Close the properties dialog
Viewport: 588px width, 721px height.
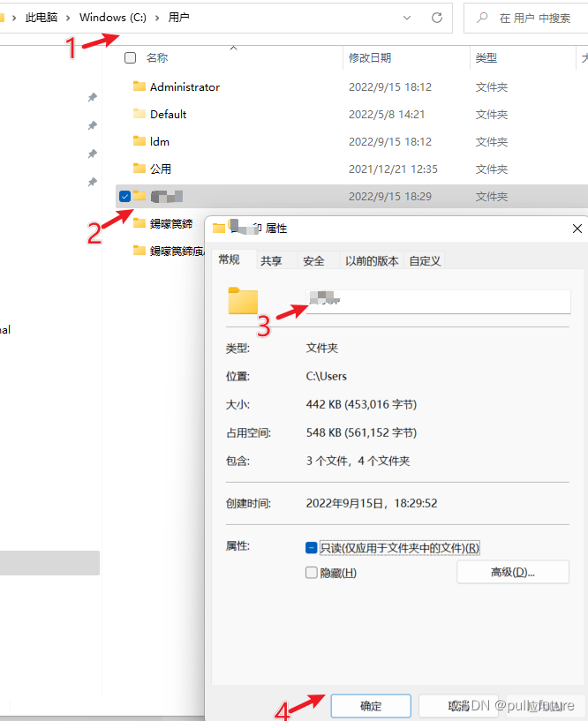point(577,229)
